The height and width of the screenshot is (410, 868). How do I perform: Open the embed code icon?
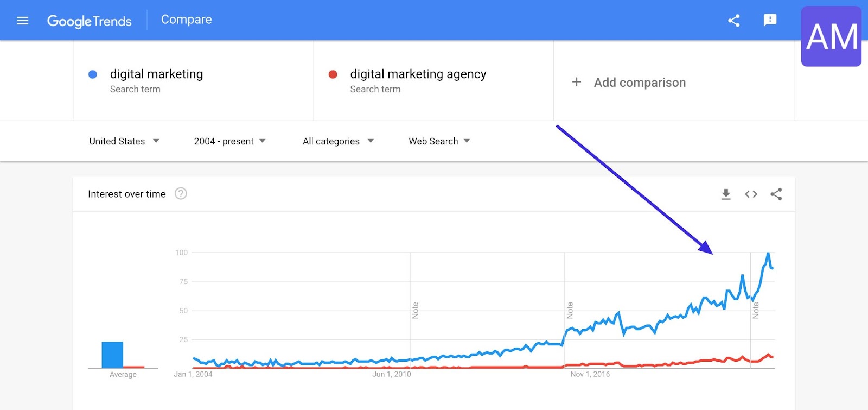pyautogui.click(x=751, y=194)
